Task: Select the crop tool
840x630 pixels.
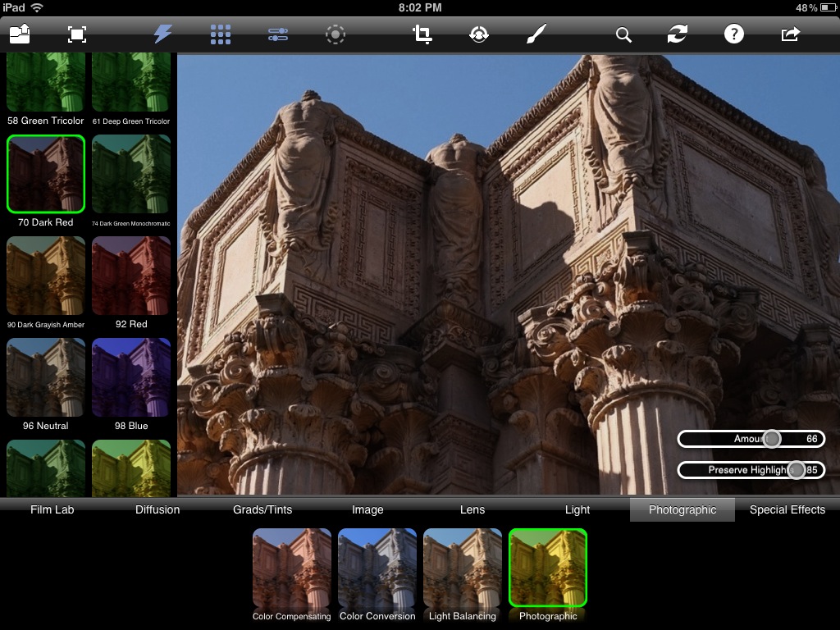Action: 422,34
